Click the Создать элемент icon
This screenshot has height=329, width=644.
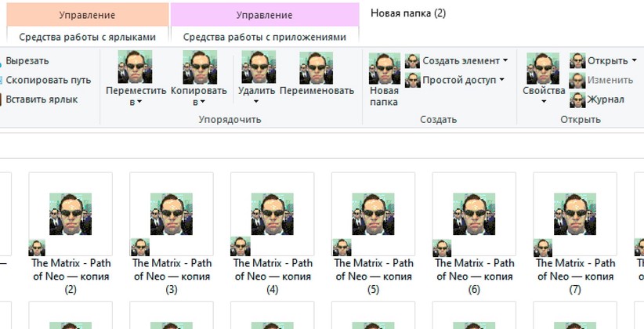[x=412, y=61]
